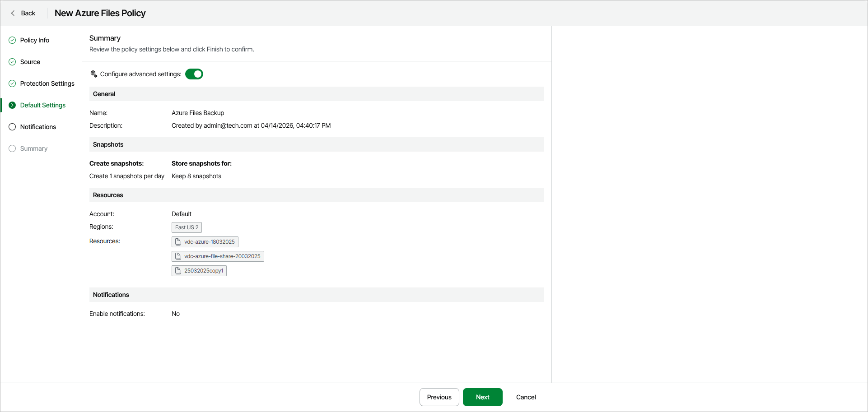Click the Previous button
The height and width of the screenshot is (412, 868).
point(439,397)
